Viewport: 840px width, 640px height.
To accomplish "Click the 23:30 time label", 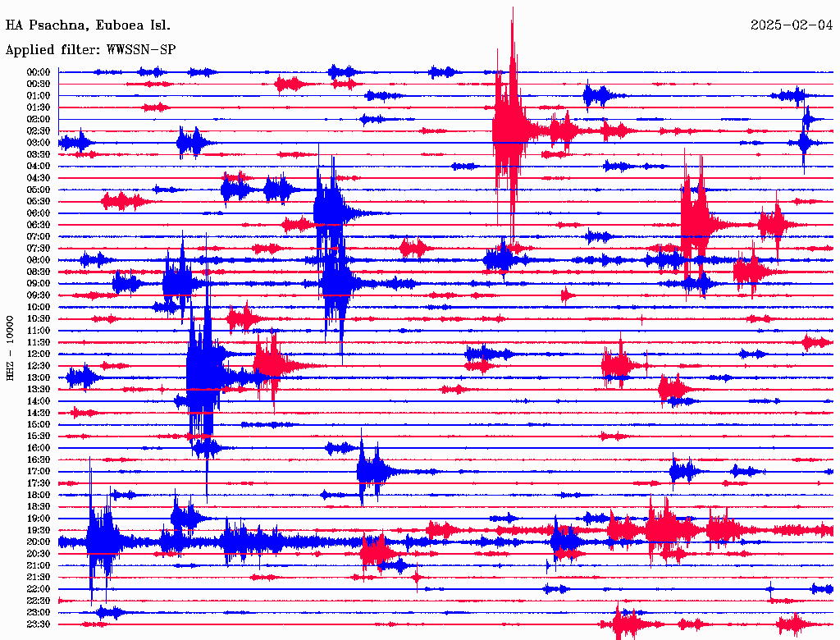I will pyautogui.click(x=39, y=624).
